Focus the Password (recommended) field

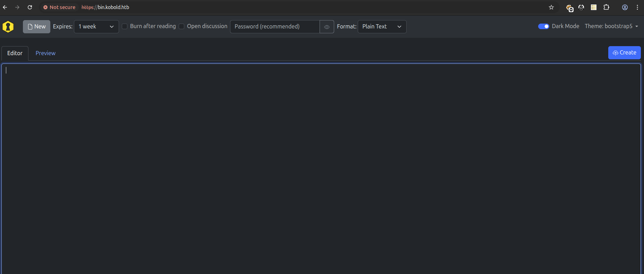(x=275, y=27)
